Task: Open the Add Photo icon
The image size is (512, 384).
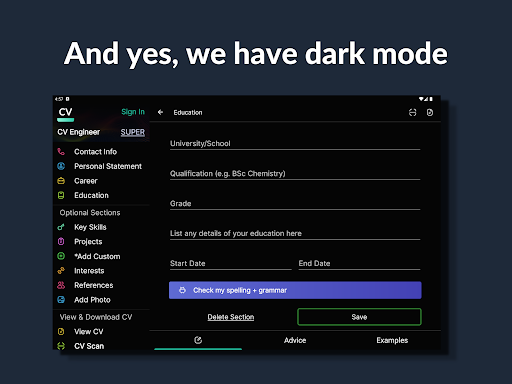Action: point(61,300)
